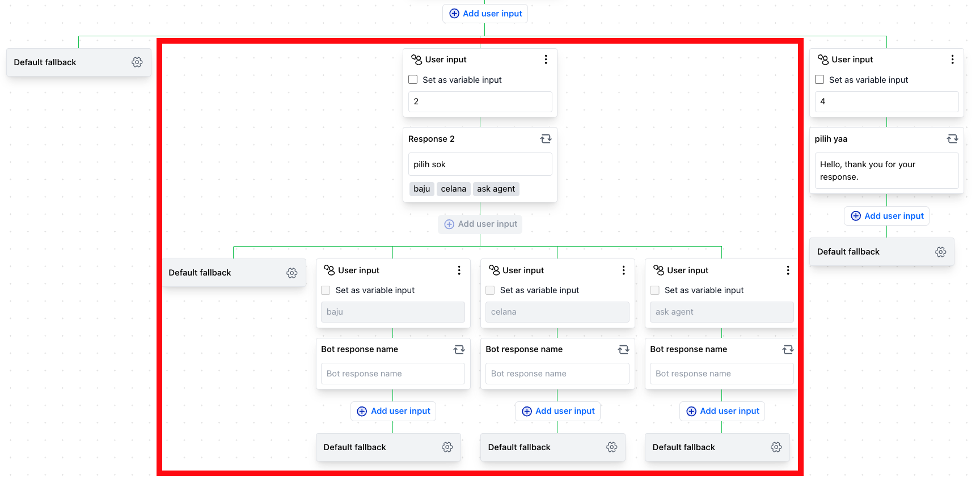Toggle Set as variable input on the baju card

click(x=326, y=290)
